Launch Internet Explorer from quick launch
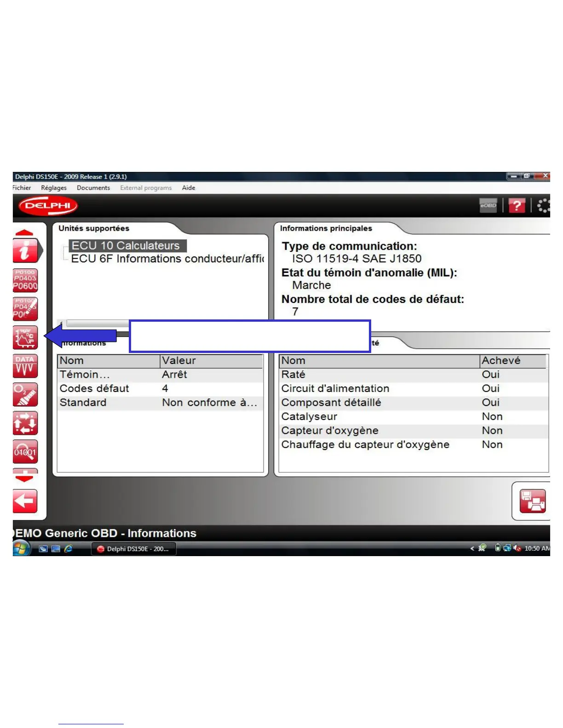 (69, 549)
